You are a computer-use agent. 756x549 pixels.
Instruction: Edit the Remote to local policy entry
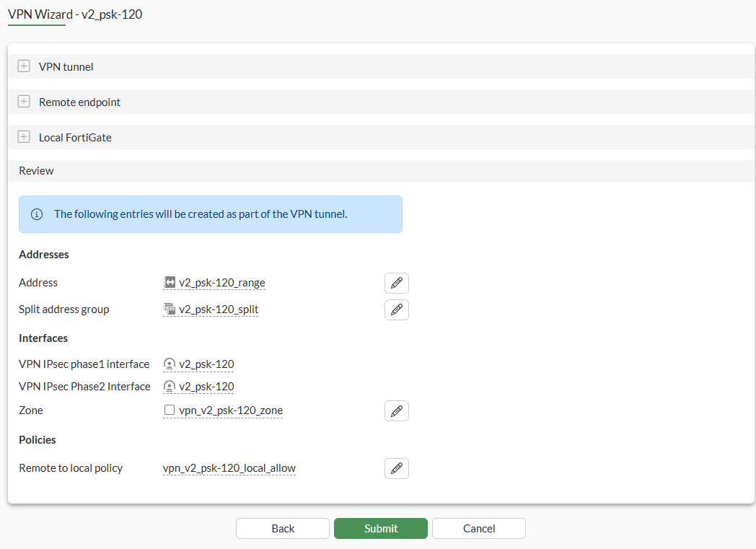(396, 468)
